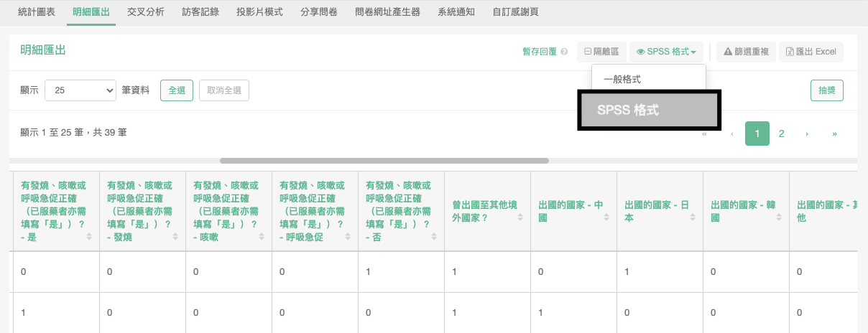Click the 篩選重複 warning button
The image size is (868, 333).
pos(746,52)
